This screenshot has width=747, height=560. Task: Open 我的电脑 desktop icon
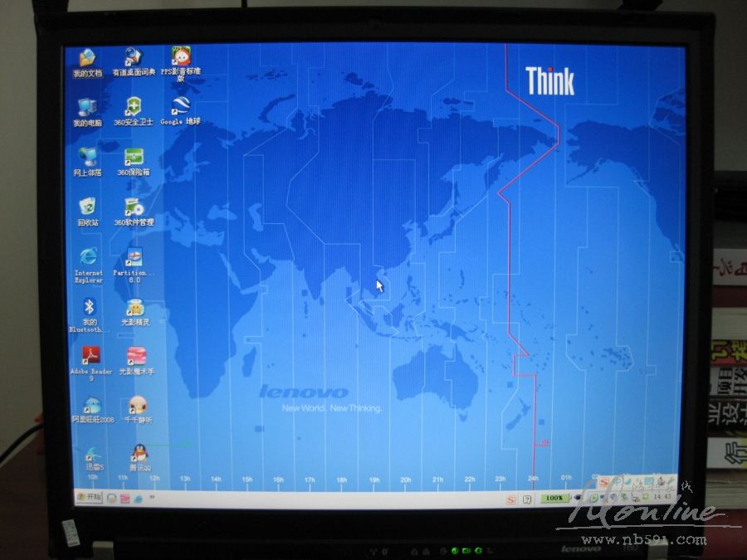tap(88, 113)
